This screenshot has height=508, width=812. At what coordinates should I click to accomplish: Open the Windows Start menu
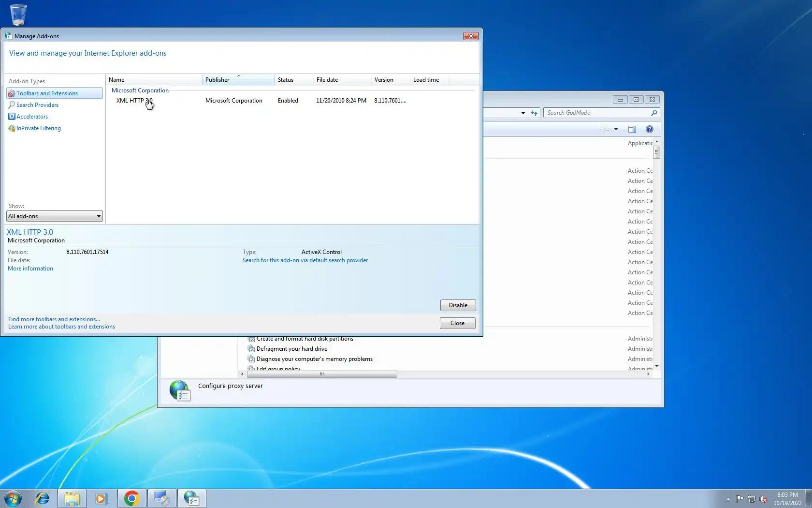pos(13,498)
